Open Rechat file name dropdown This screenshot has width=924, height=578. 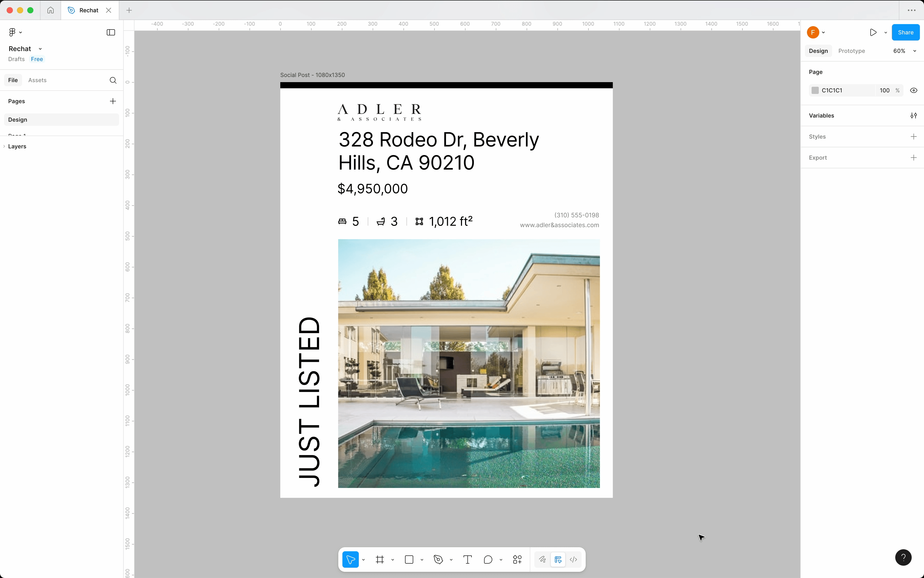(x=40, y=49)
